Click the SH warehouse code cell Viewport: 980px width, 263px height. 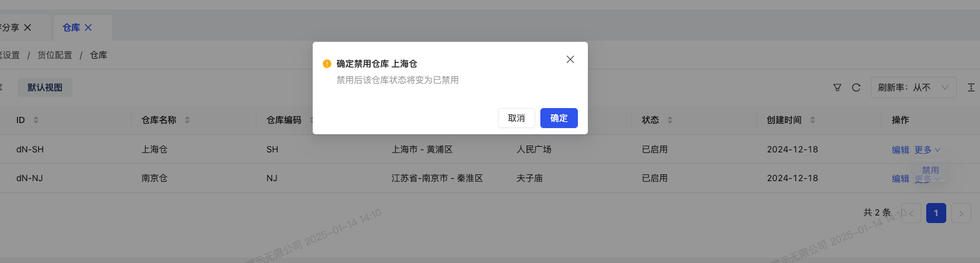point(272,150)
